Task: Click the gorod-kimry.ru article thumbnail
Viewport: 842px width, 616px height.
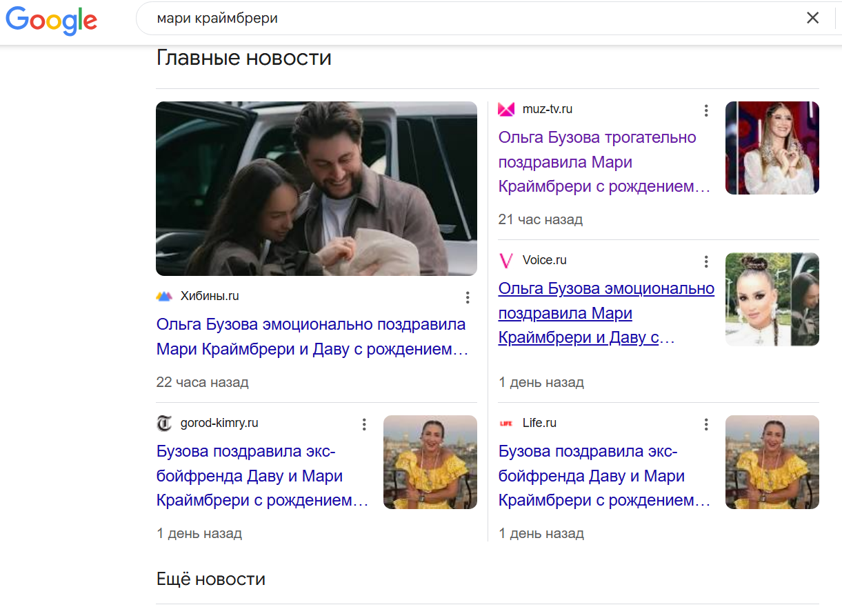Action: point(430,462)
